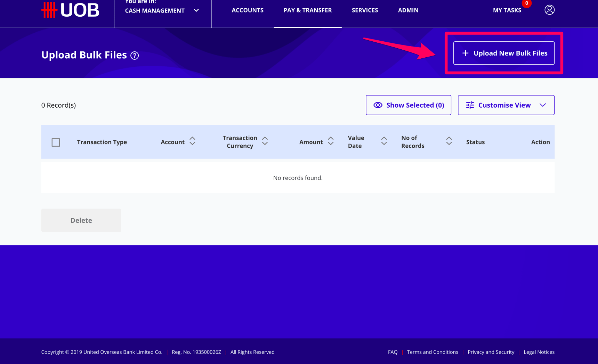Click the help icon beside Upload Bulk Files

[135, 56]
